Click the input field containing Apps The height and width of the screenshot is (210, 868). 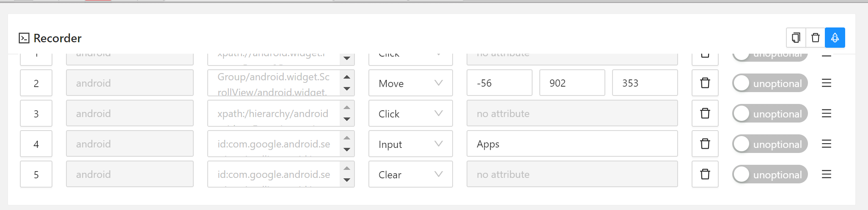[x=572, y=144]
